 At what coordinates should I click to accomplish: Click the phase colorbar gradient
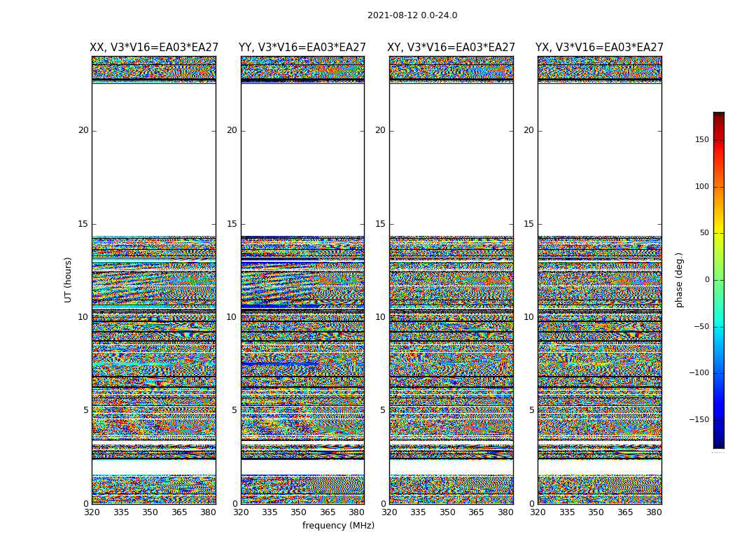point(719,280)
